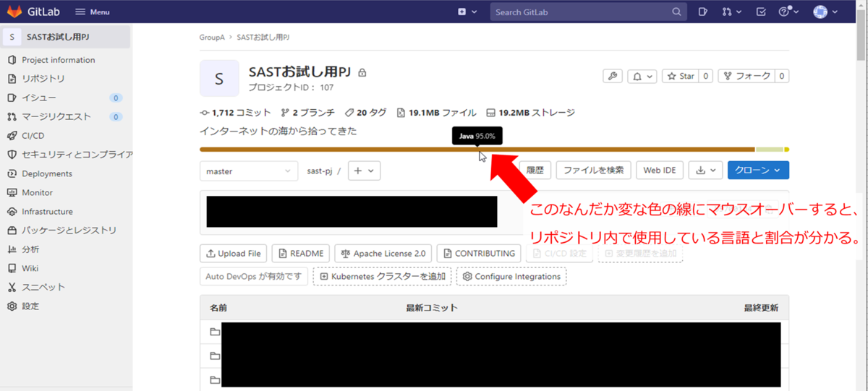The width and height of the screenshot is (868, 391).
Task: Open 19.1MB ファイル link
Action: coord(437,113)
